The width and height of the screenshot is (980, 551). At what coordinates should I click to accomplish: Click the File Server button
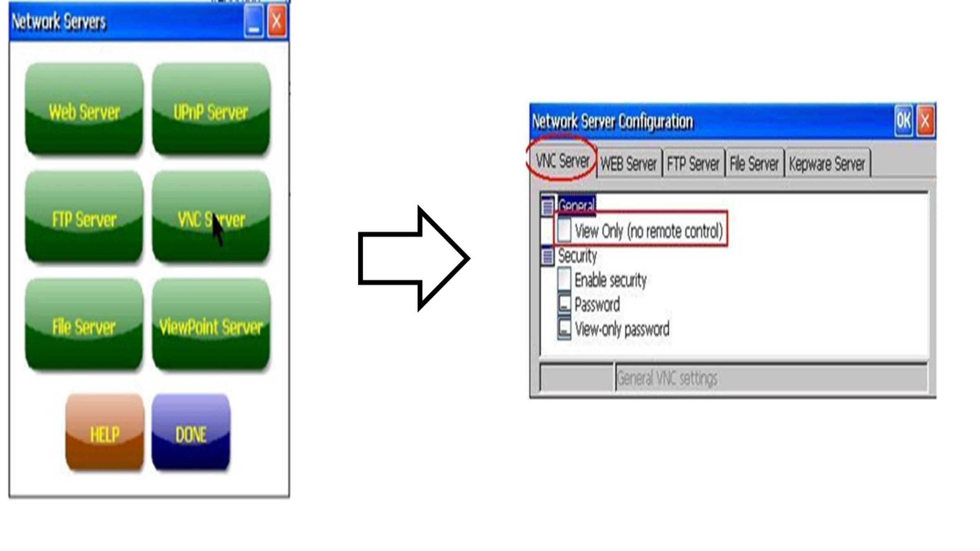click(84, 326)
